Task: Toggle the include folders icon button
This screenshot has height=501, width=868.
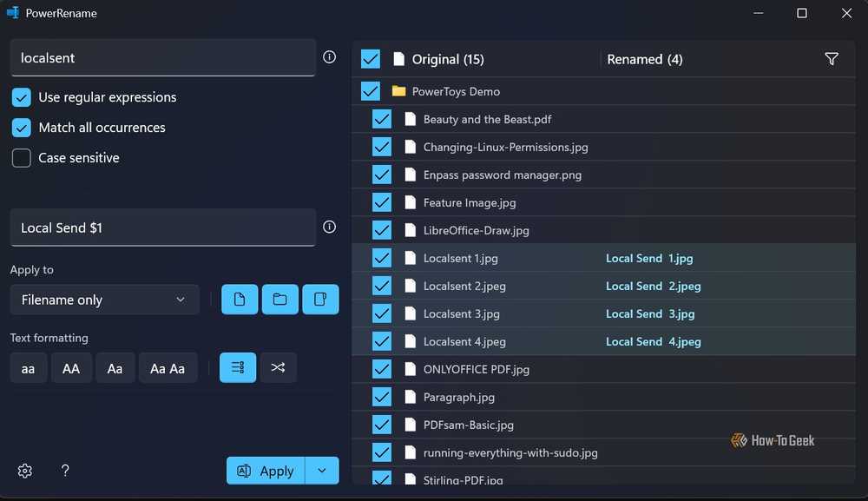Action: click(x=280, y=300)
